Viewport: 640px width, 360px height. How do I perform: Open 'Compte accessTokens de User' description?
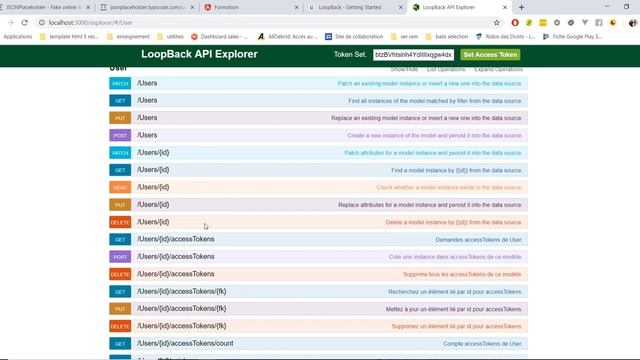[482, 344]
